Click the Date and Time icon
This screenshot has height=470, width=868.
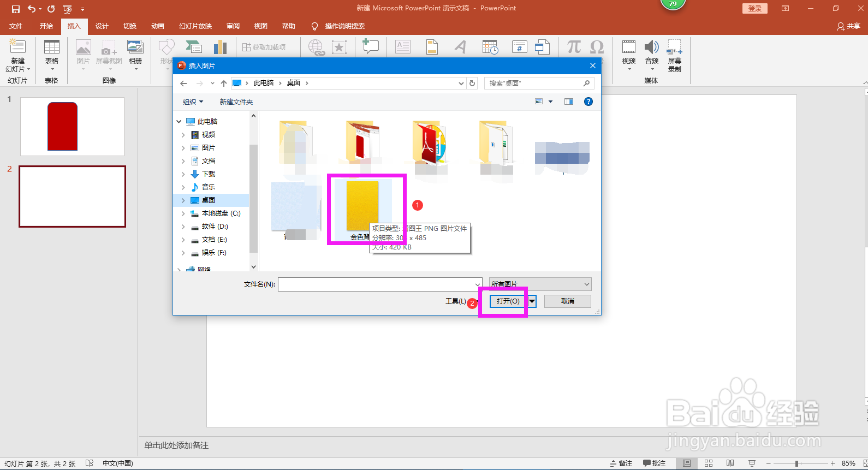[x=490, y=47]
